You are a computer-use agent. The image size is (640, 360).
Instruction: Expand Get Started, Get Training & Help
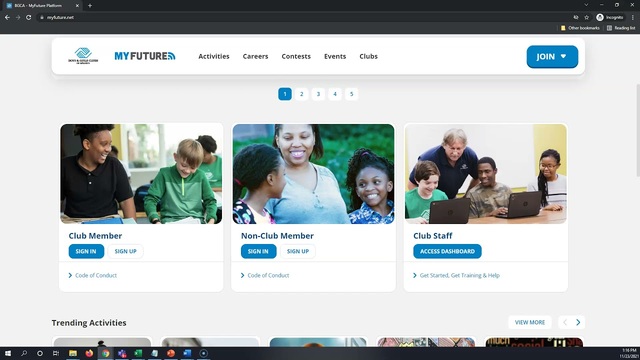(x=456, y=276)
